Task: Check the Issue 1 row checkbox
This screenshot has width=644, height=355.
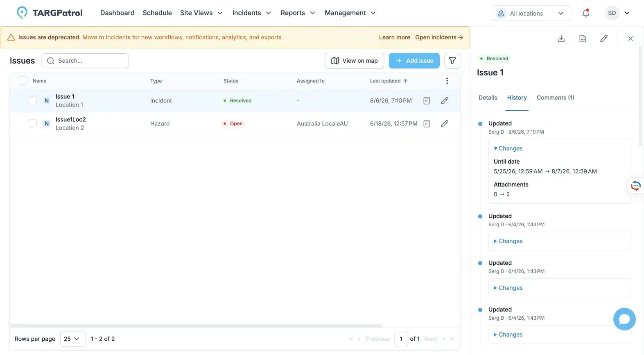Action: click(x=33, y=100)
